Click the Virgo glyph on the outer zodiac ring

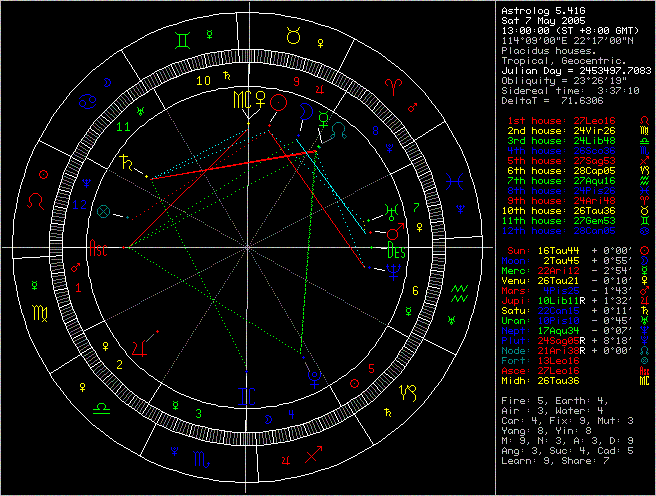38,311
